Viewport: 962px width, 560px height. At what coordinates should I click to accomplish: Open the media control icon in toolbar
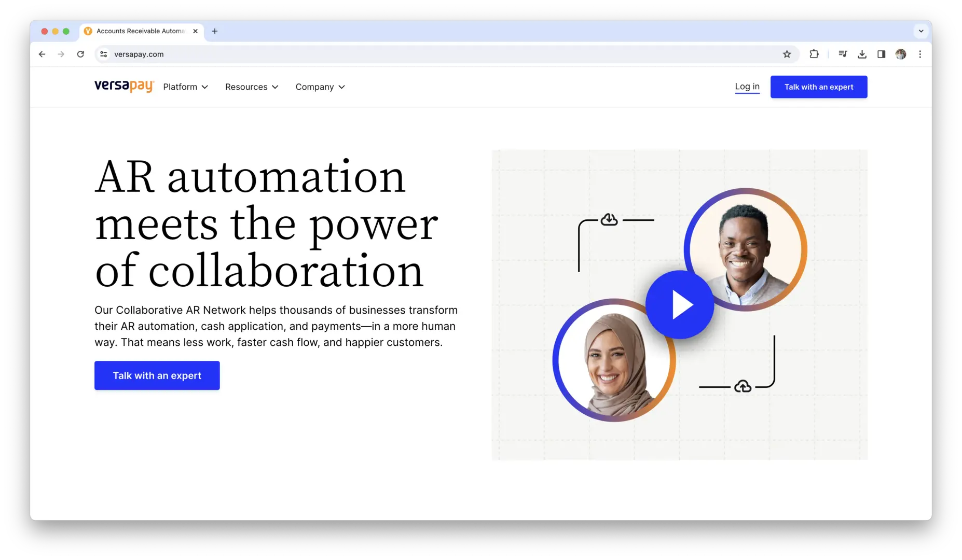pyautogui.click(x=843, y=54)
